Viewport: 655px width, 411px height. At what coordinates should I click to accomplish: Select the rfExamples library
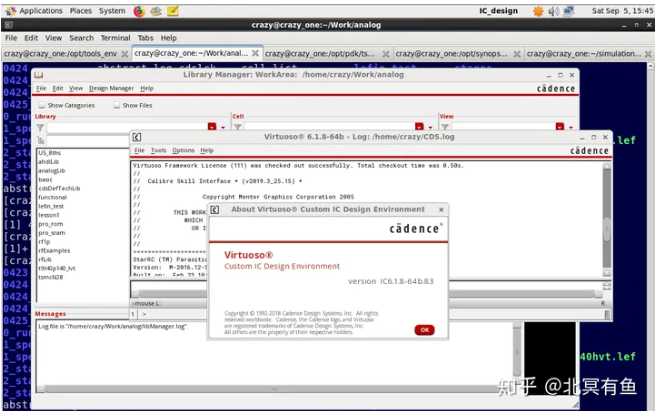pos(54,251)
